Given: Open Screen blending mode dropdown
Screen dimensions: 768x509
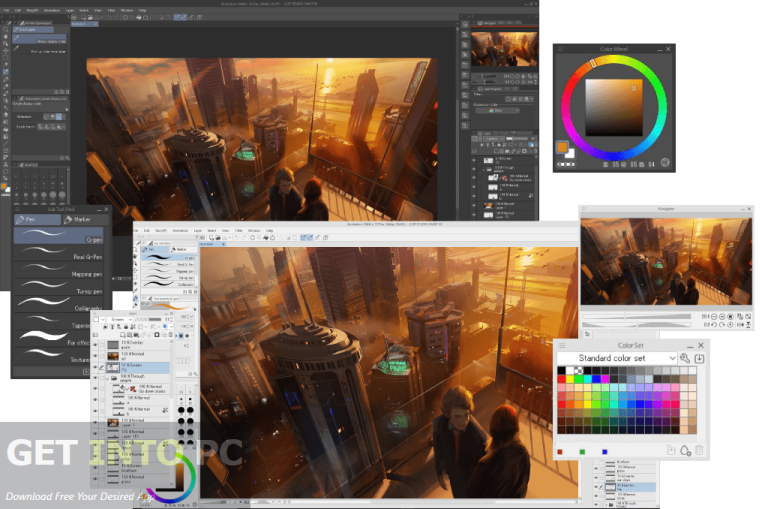Looking at the screenshot, I should pyautogui.click(x=120, y=319).
